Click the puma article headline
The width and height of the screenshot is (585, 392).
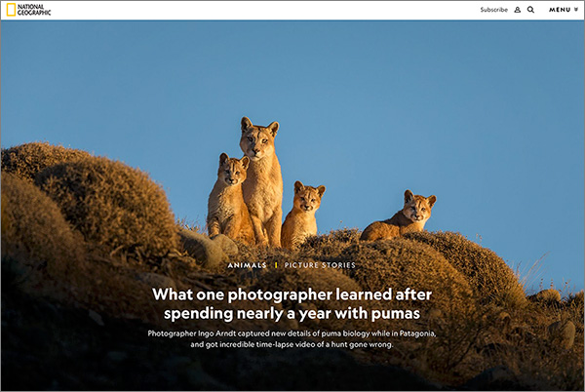[x=292, y=303]
